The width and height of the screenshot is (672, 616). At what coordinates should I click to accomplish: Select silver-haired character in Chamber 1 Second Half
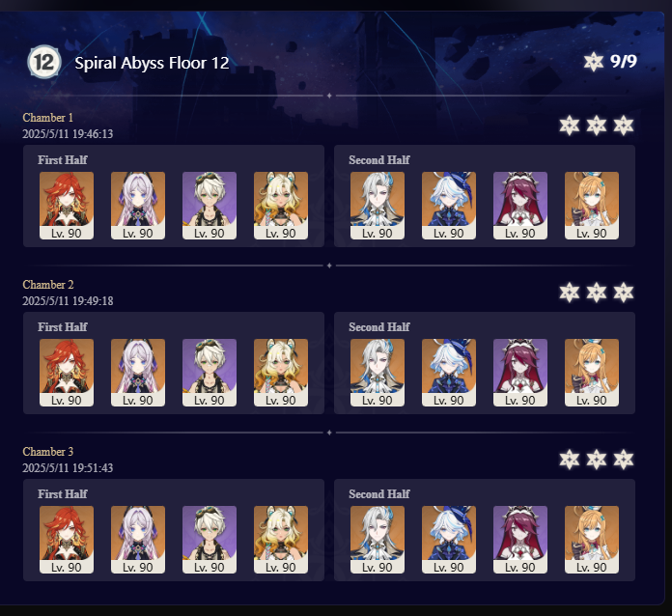coord(378,206)
